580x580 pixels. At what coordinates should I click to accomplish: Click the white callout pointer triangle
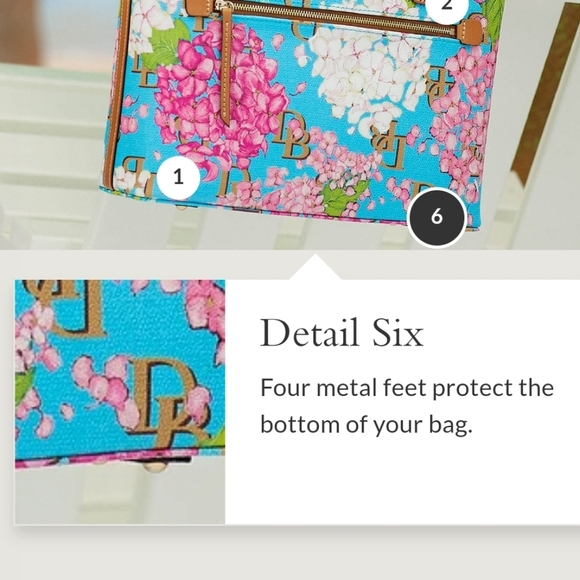315,267
